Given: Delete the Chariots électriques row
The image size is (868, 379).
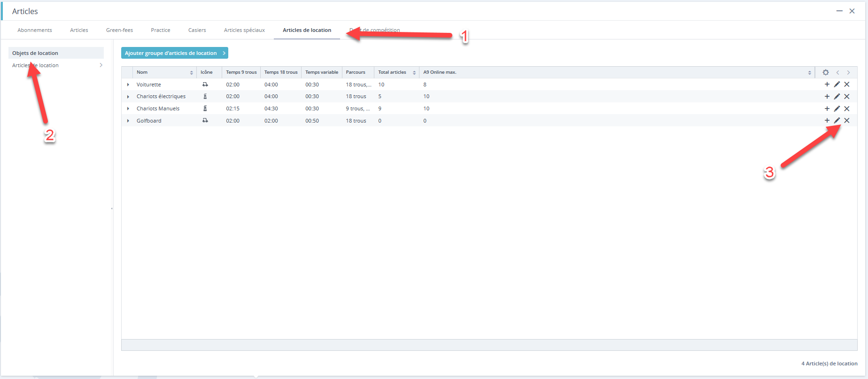Looking at the screenshot, I should pyautogui.click(x=847, y=96).
